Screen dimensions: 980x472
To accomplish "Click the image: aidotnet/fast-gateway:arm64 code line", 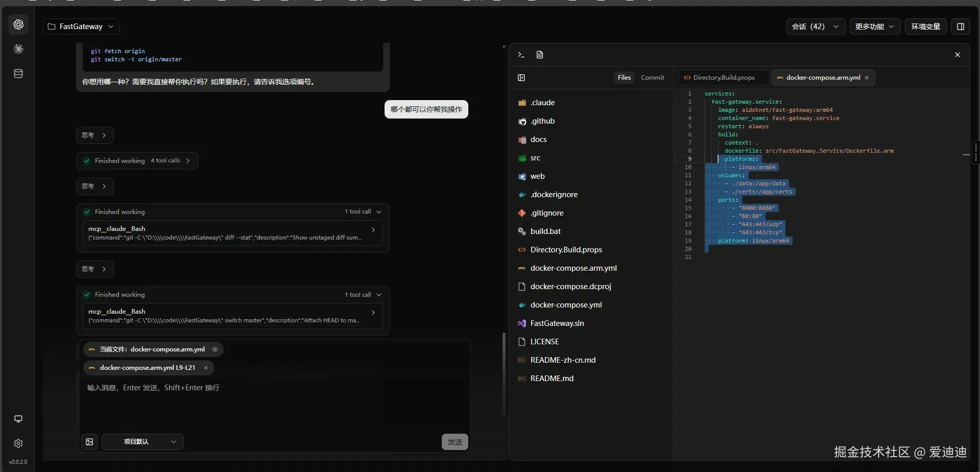I will pos(775,110).
